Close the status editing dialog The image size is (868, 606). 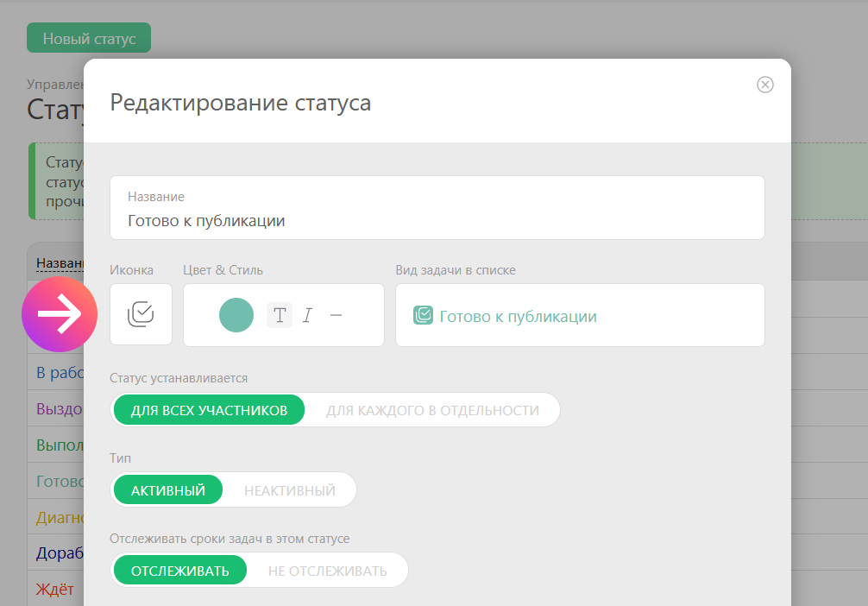(x=764, y=85)
